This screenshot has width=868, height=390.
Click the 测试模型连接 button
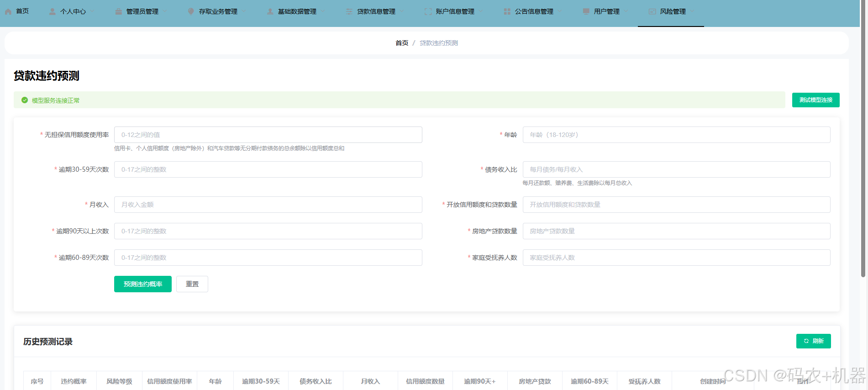(815, 100)
